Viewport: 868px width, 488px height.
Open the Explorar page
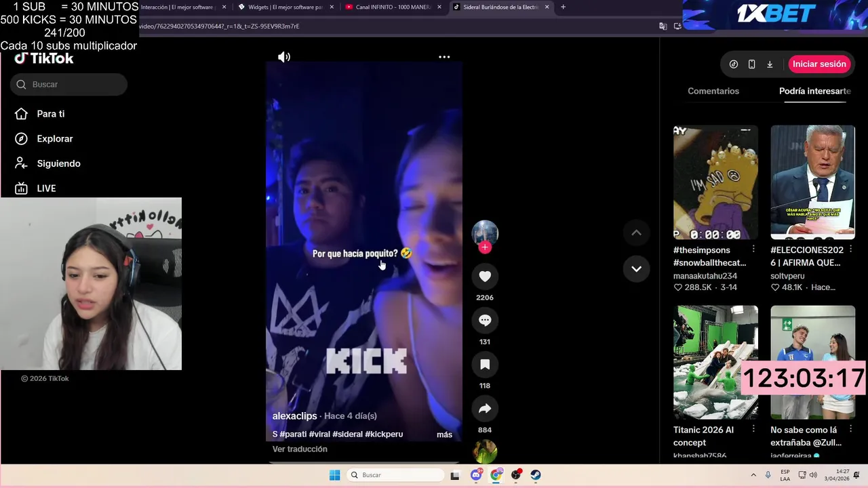pos(55,139)
